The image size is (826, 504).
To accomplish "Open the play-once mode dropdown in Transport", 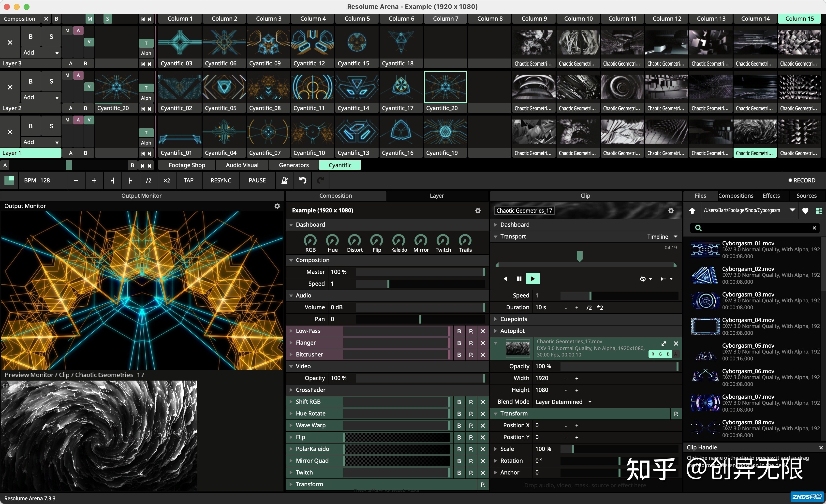I will (666, 279).
